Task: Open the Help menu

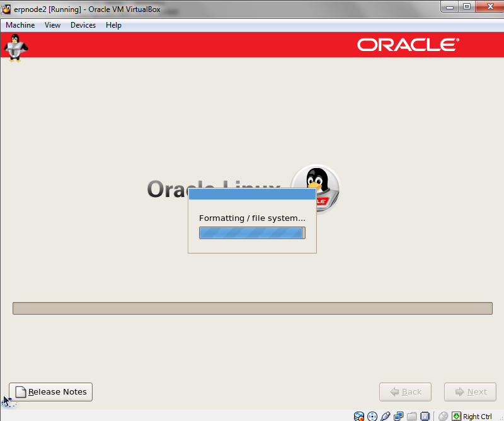Action: click(113, 25)
